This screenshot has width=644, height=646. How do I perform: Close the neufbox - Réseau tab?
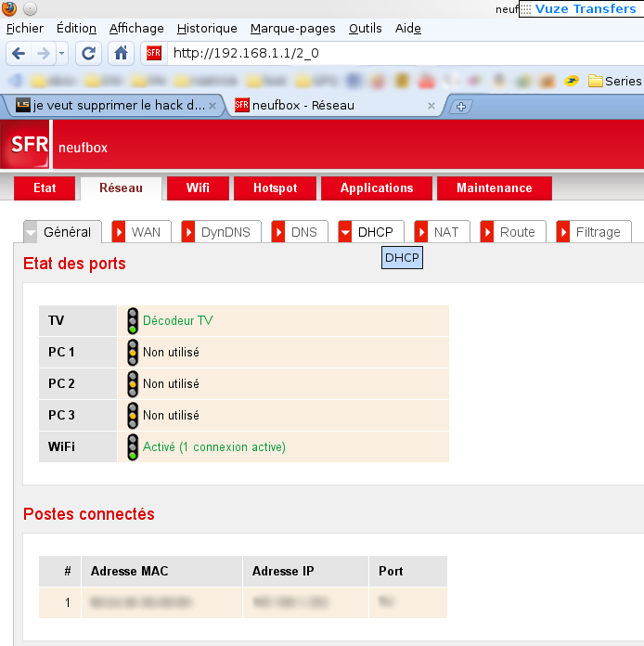pyautogui.click(x=431, y=106)
